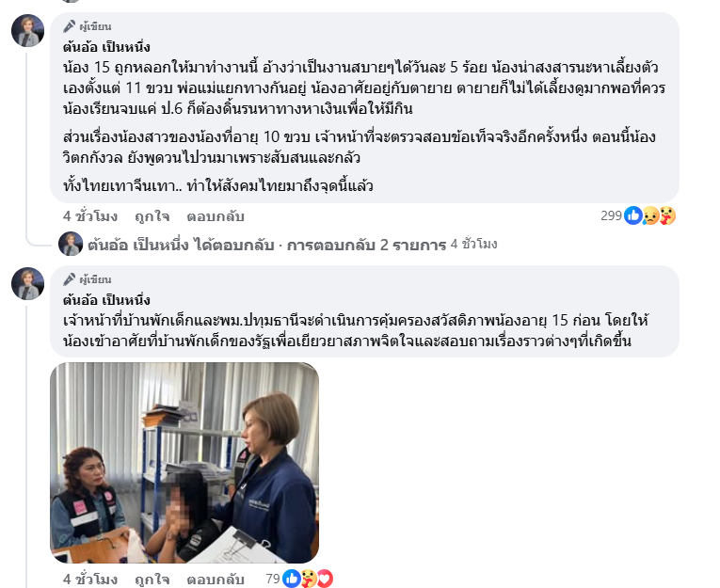Open the attached photo of three women
Image resolution: width=720 pixels, height=588 pixels.
tap(184, 463)
